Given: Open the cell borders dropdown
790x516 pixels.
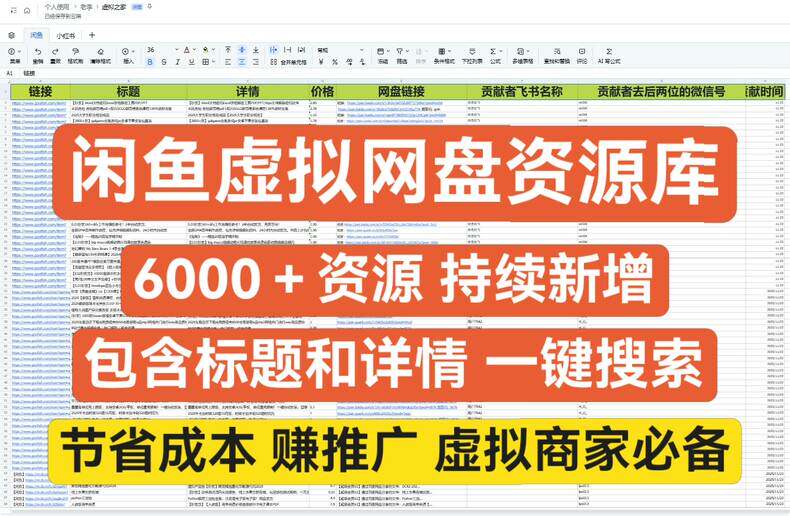Looking at the screenshot, I should point(208,61).
